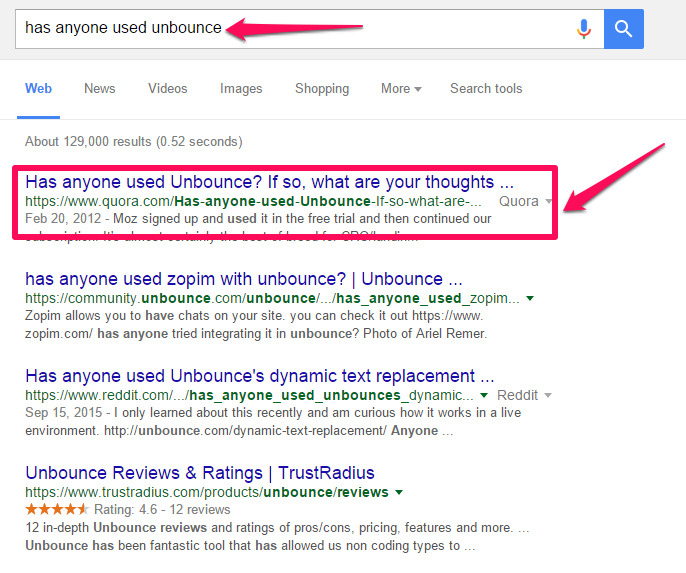Open the Shopping tab
Viewport: 686px width, 573px height.
click(x=322, y=89)
